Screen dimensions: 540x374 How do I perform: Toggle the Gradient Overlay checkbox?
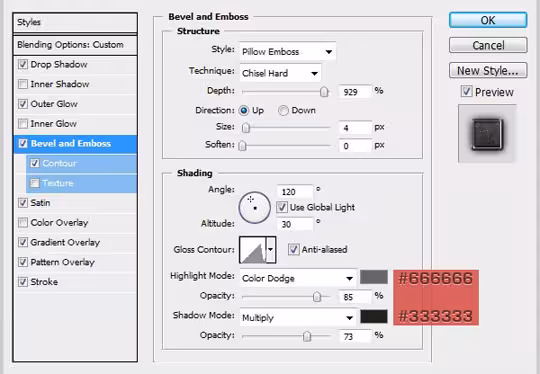[x=23, y=242]
